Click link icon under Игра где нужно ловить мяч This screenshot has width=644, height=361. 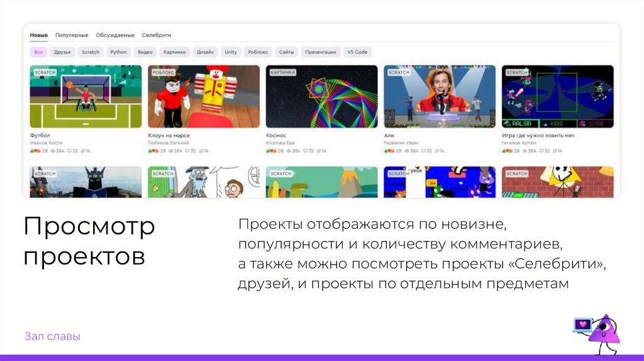[555, 151]
